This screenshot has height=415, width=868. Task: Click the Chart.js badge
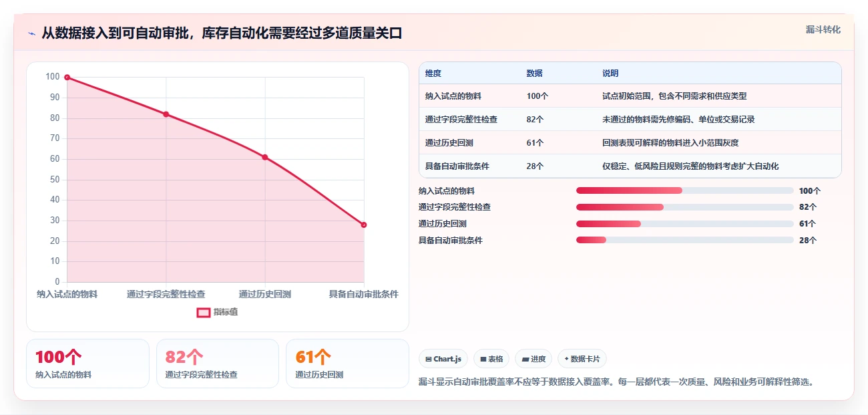(x=443, y=359)
